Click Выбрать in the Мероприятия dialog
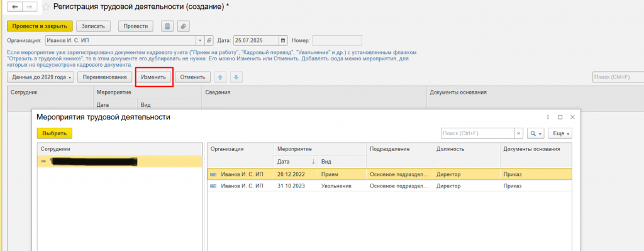 pos(55,133)
